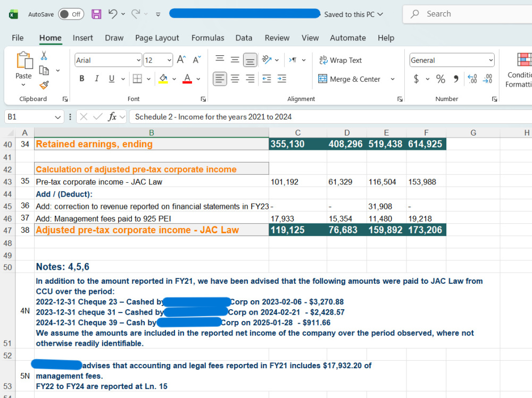Open Font Color palette dropdown arrow
The height and width of the screenshot is (398, 532).
[x=198, y=79]
